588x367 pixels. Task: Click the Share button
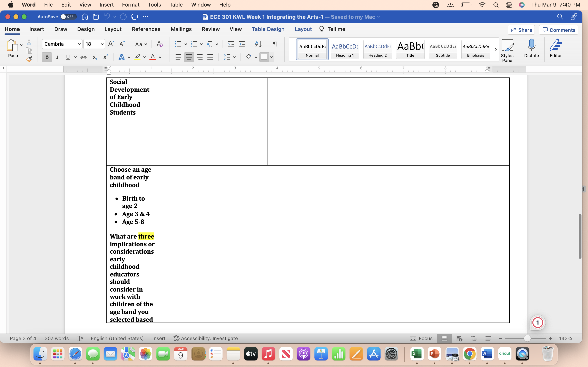521,30
